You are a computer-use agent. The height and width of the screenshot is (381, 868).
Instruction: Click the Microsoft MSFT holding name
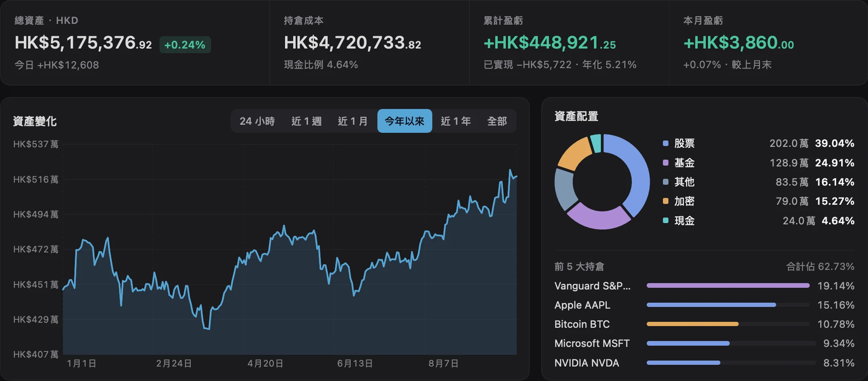pyautogui.click(x=592, y=343)
